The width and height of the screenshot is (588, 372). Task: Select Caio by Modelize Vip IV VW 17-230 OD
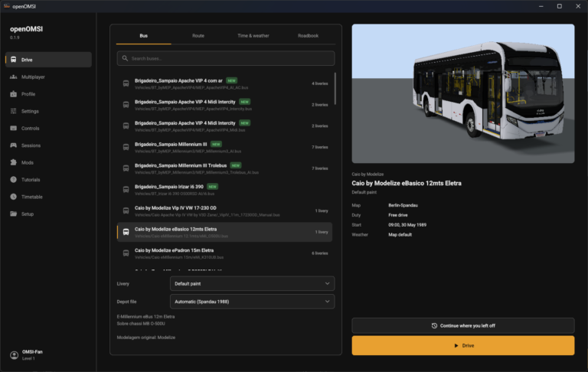(x=224, y=210)
